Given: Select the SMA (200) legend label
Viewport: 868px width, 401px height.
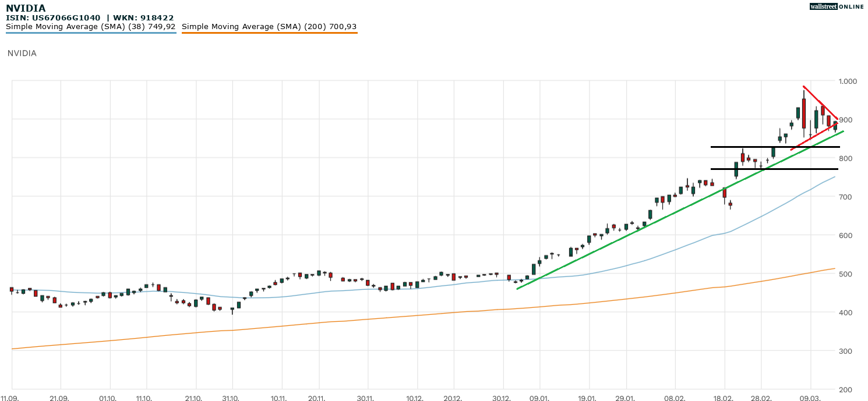Looking at the screenshot, I should [269, 27].
